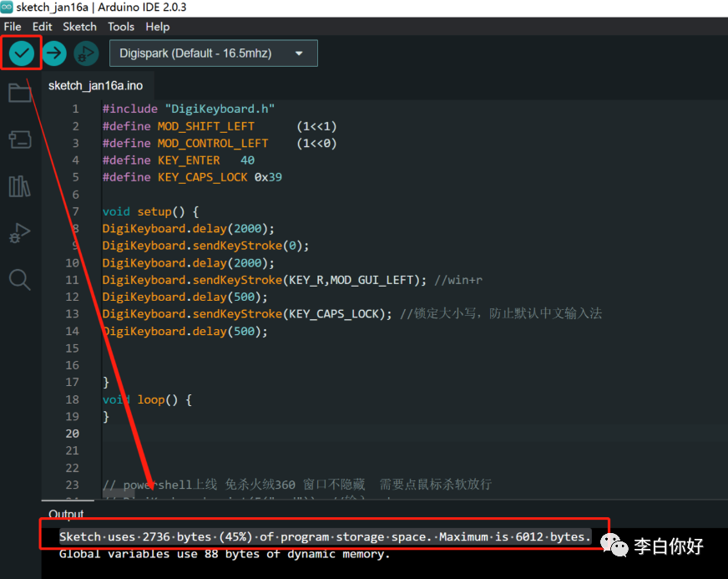728x579 pixels.
Task: Open the Boards Manager sidebar icon
Action: 19,139
